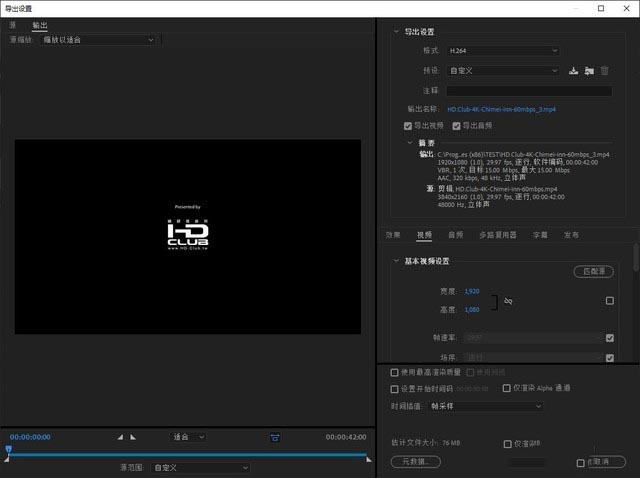
Task: Open the 视频 tab
Action: 424,235
